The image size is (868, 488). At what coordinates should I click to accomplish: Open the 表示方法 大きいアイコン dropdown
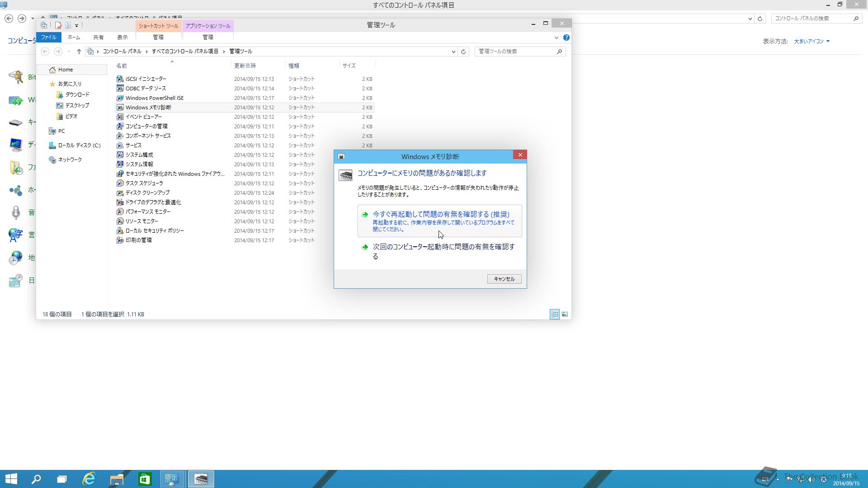tap(811, 41)
